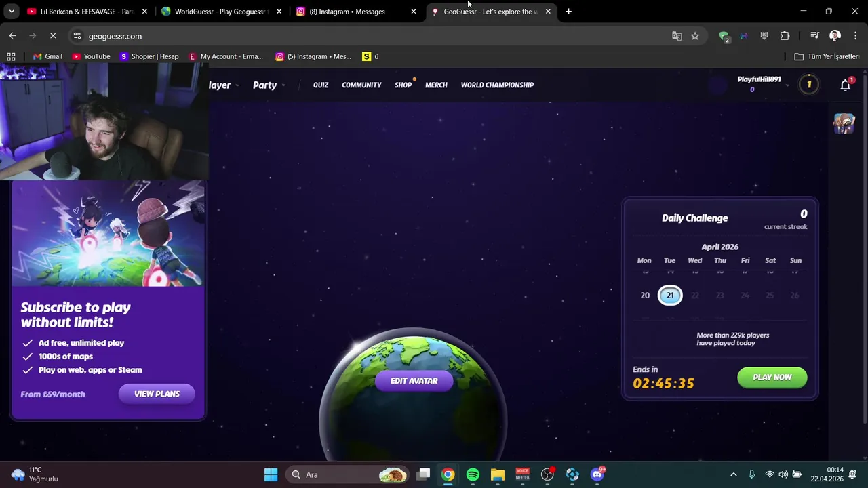Switch to the WorldGuessr tab

coord(221,12)
